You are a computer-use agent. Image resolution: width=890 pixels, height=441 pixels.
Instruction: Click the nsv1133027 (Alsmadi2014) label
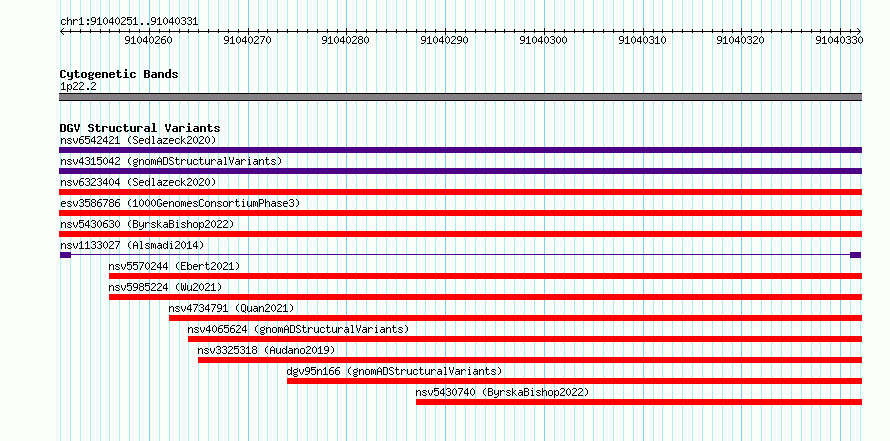point(132,245)
